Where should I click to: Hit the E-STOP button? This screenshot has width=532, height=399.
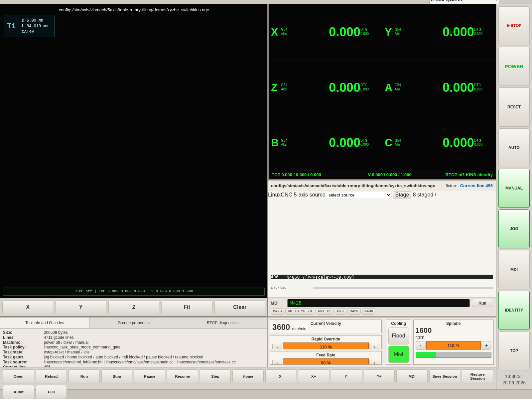(x=514, y=26)
